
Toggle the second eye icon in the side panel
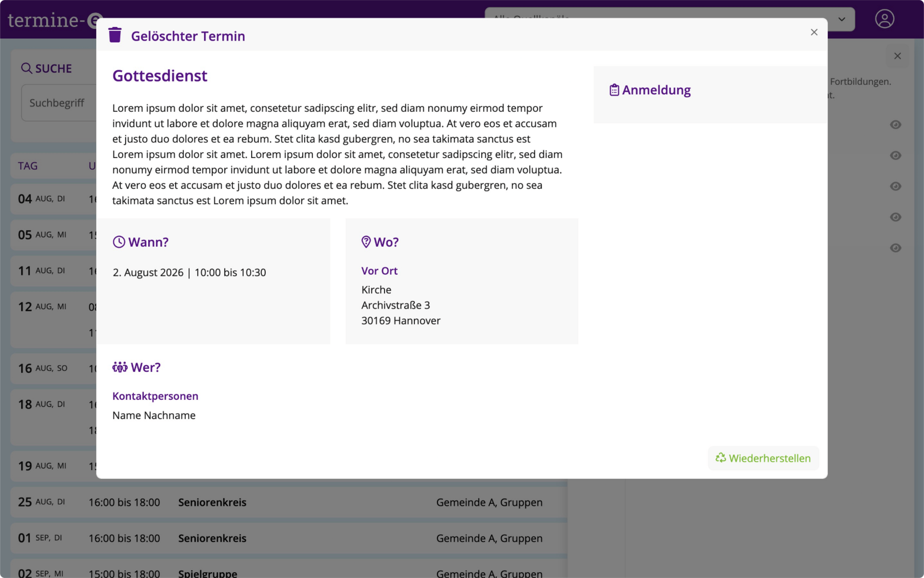pos(895,155)
